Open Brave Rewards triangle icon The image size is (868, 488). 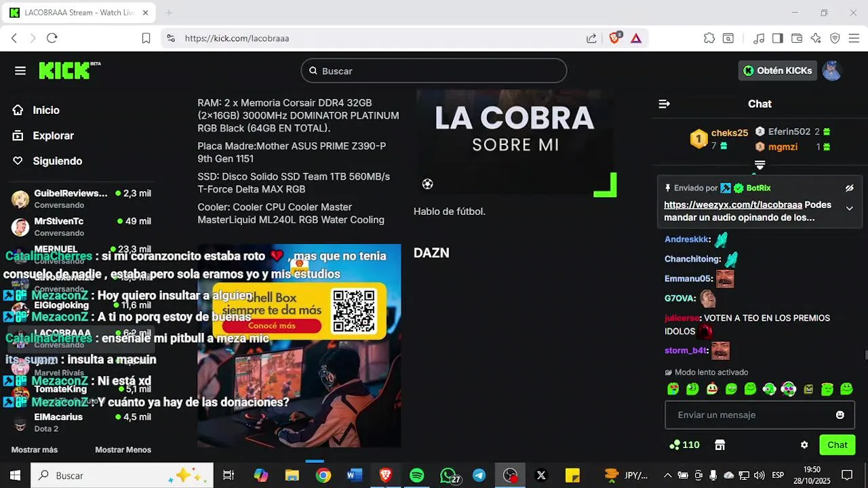coord(636,39)
